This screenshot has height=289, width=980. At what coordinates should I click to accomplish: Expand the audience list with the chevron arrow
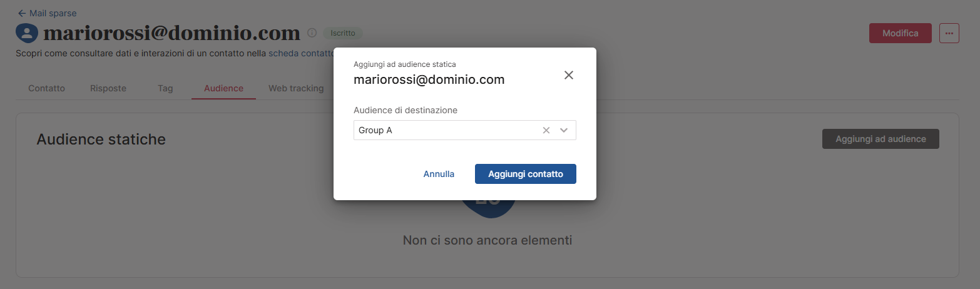(x=564, y=130)
